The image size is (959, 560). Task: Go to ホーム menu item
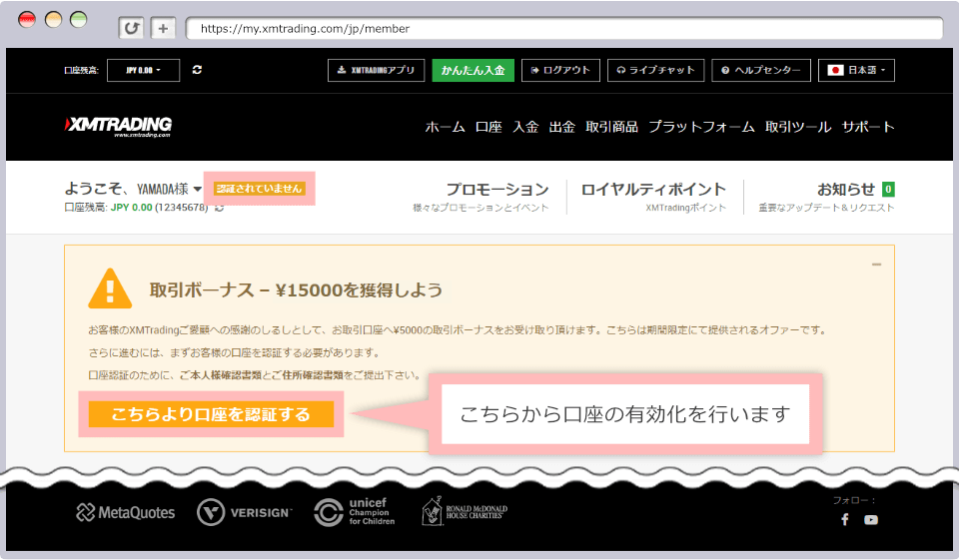click(445, 127)
